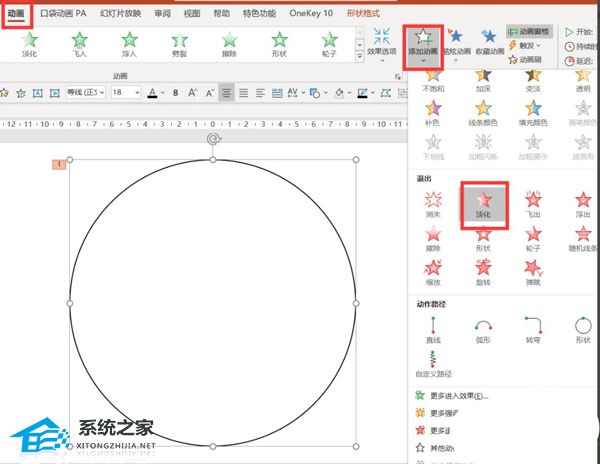The width and height of the screenshot is (600, 464).
Task: Apply the green 形状 entrance effect
Action: [x=279, y=45]
